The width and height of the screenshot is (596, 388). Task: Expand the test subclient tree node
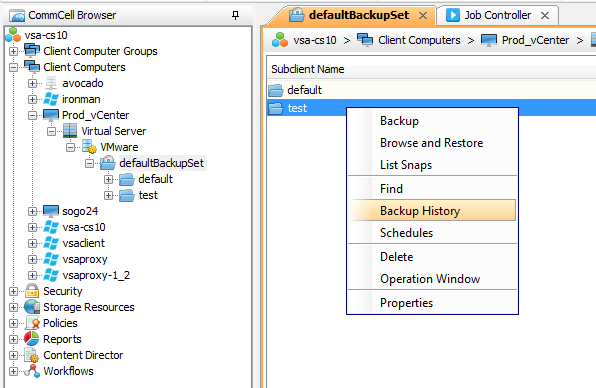click(x=109, y=195)
